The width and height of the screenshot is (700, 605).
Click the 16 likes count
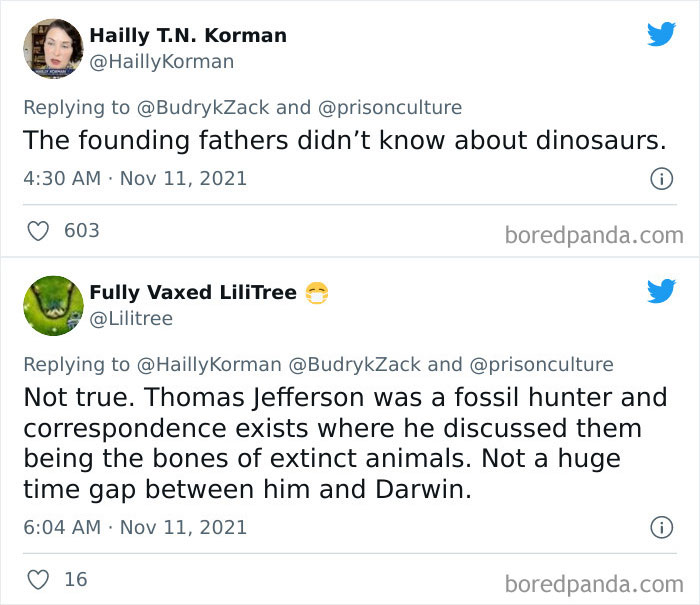click(75, 579)
